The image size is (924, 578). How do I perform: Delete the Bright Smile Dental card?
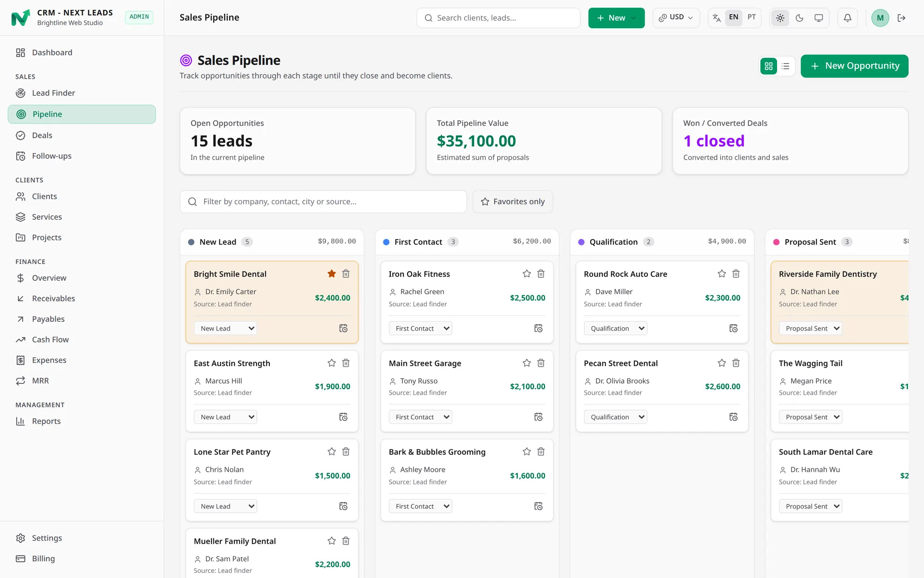(346, 274)
